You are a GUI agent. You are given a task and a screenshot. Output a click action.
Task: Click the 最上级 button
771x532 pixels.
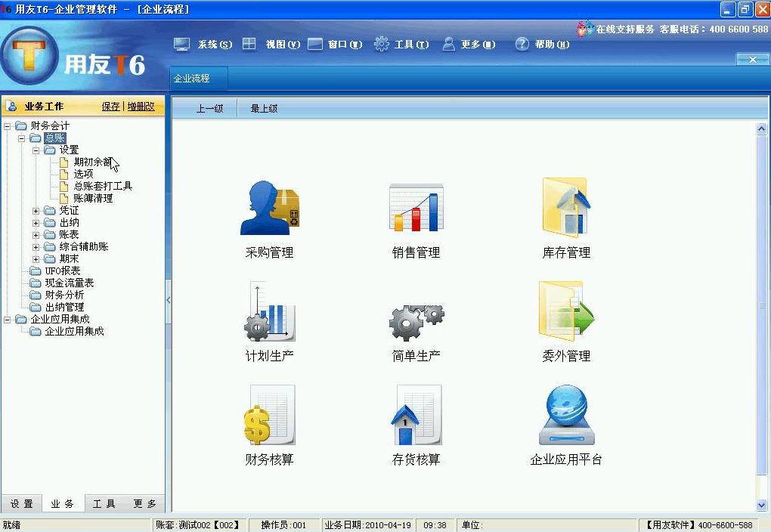point(264,108)
